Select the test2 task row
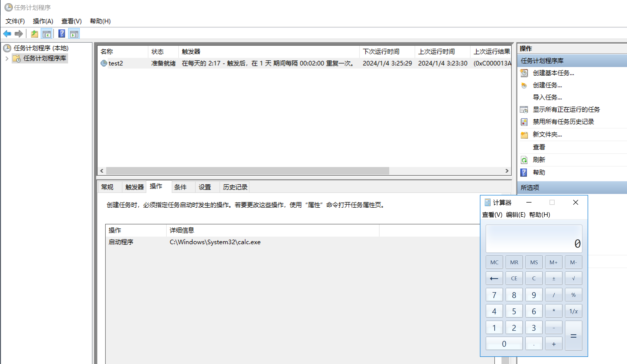This screenshot has height=364, width=627. pos(116,63)
